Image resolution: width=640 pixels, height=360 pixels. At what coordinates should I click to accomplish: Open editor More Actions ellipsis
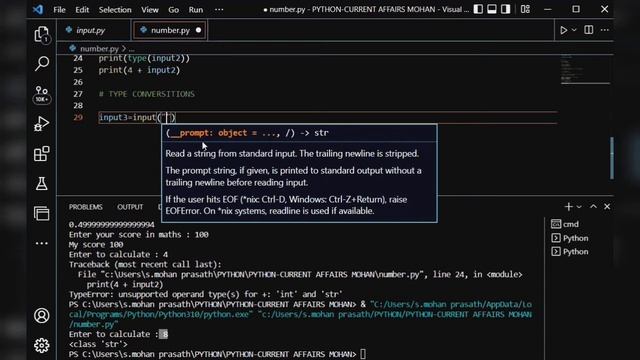click(x=605, y=30)
